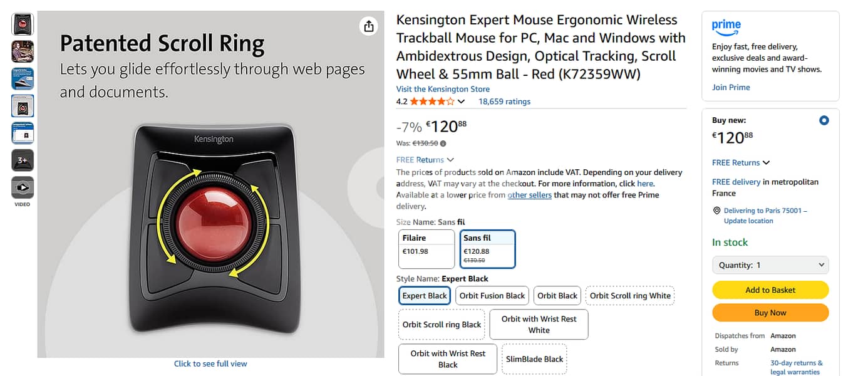Select the first product thumbnail image

(x=23, y=24)
